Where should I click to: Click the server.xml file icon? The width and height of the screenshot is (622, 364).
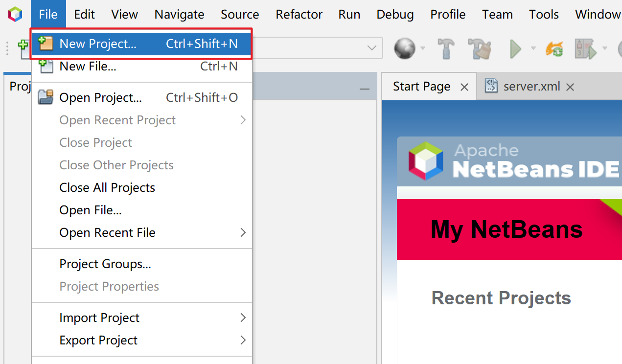tap(491, 86)
